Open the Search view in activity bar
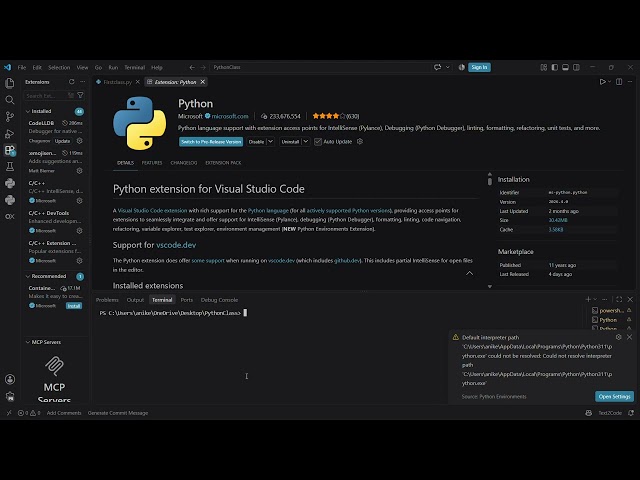This screenshot has height=480, width=640. tap(10, 100)
